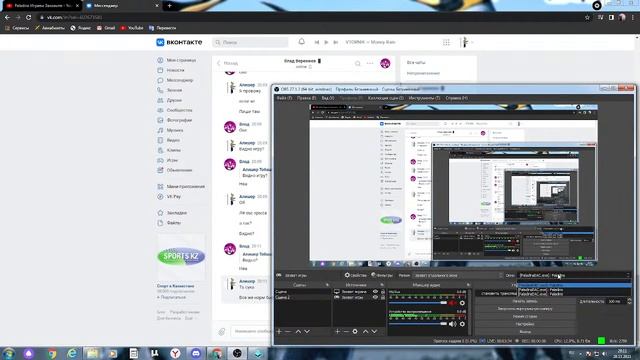Skip to next track in VK header
The height and width of the screenshot is (360, 640).
tap(336, 42)
